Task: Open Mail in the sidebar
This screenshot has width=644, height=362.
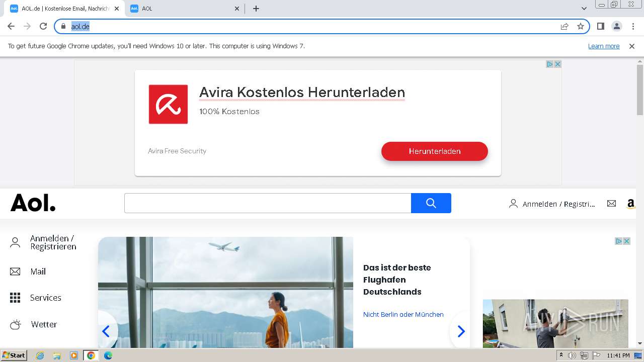Action: (38, 271)
